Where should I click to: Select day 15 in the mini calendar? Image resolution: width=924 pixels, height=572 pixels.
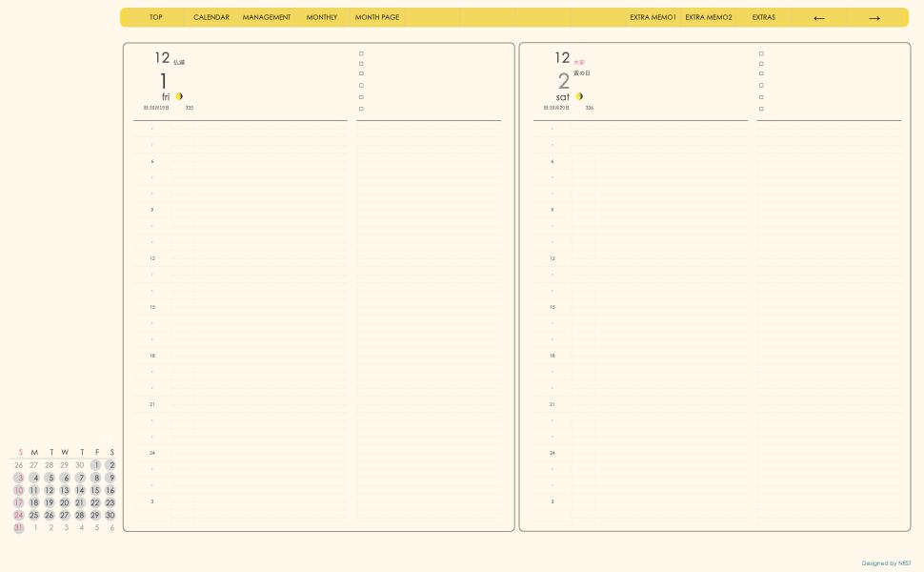(95, 490)
